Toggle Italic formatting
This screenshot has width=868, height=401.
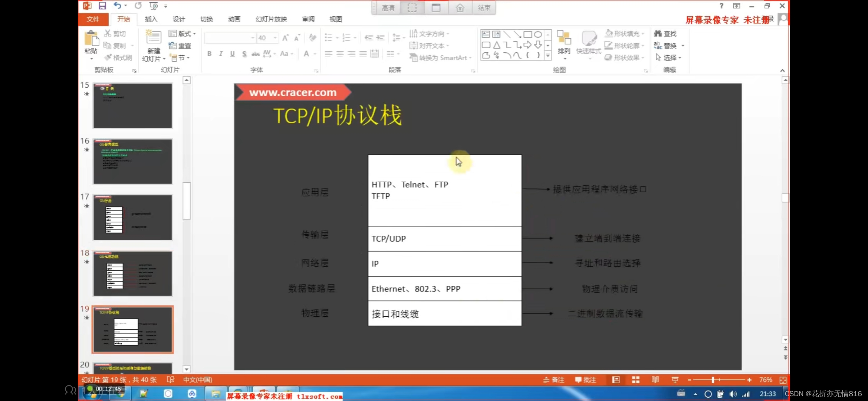click(x=221, y=54)
